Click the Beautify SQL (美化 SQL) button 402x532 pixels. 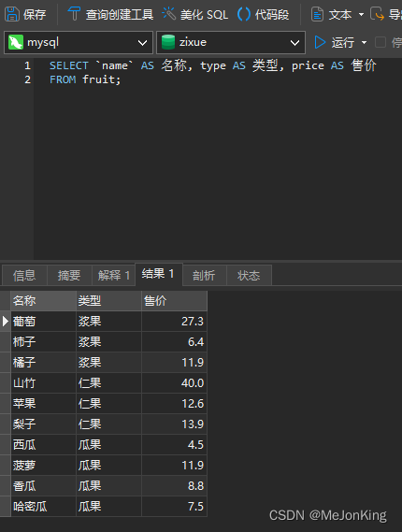tap(195, 15)
